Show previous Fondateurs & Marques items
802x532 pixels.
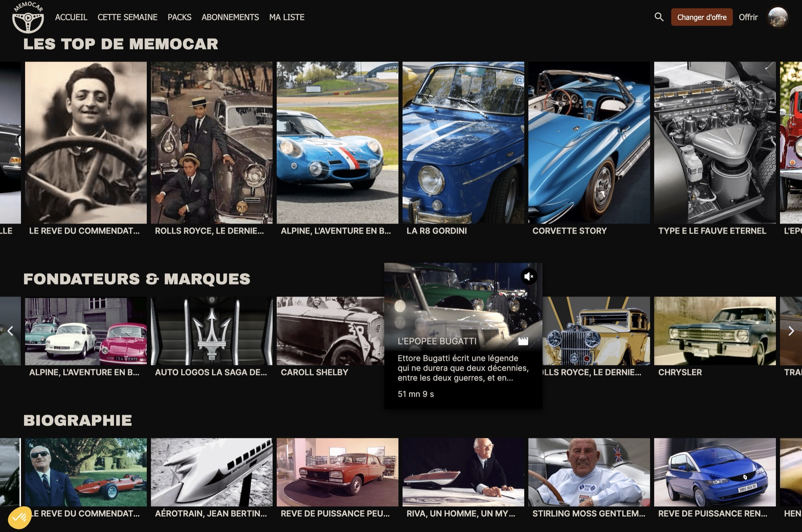10,331
